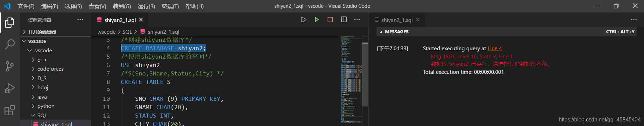Viewport: 644px width, 126px height.
Task: Click the white outlined run icon
Action: [x=303, y=20]
